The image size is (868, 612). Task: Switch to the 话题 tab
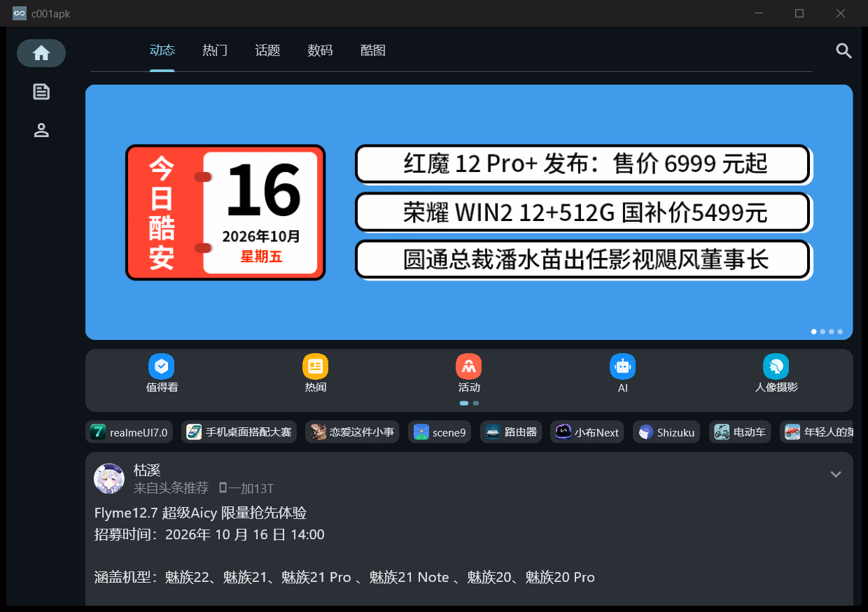coord(267,50)
